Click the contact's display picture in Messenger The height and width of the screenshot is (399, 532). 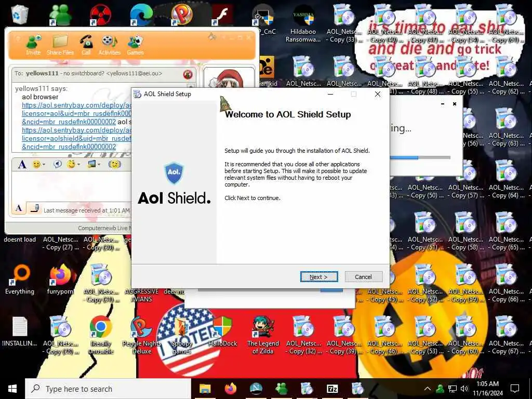click(229, 77)
